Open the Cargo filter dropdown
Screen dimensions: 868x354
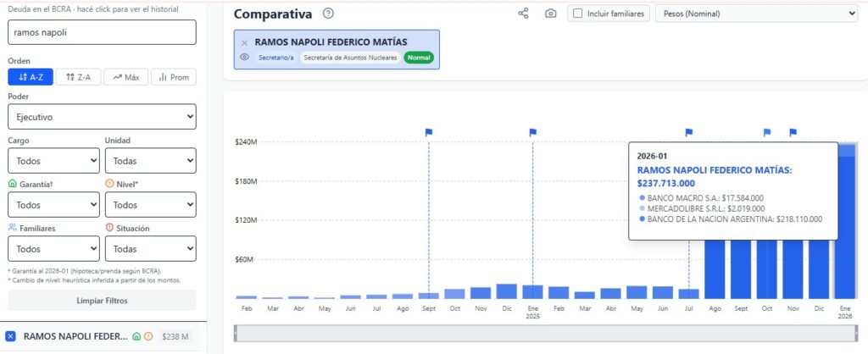pyautogui.click(x=53, y=160)
